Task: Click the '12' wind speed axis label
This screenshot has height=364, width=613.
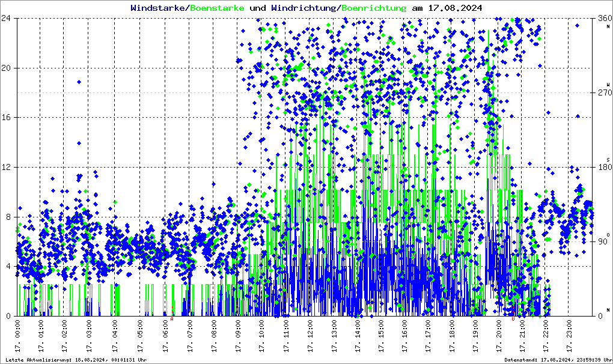Action: pyautogui.click(x=6, y=167)
